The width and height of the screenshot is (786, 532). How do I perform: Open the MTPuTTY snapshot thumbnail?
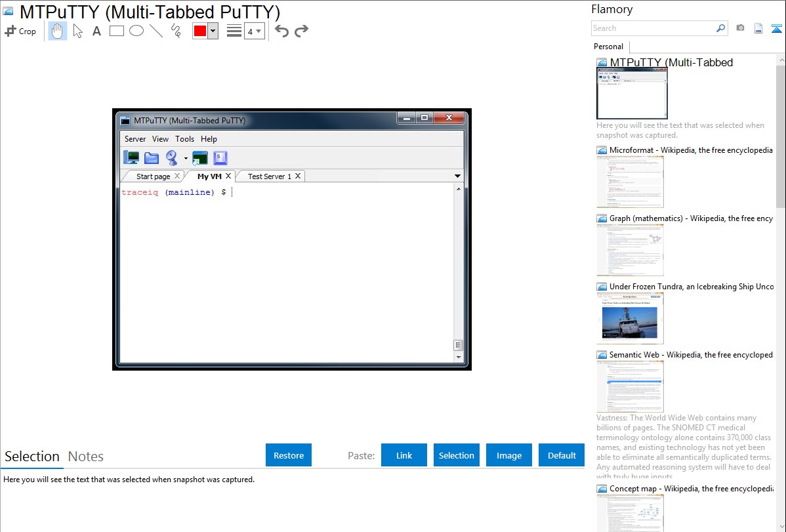click(632, 93)
